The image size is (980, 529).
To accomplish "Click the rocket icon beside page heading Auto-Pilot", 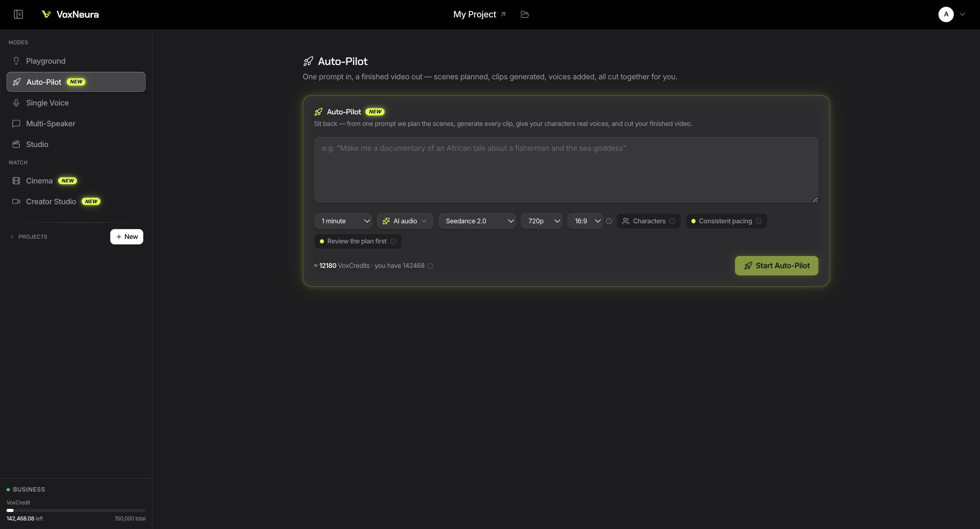I will [308, 61].
